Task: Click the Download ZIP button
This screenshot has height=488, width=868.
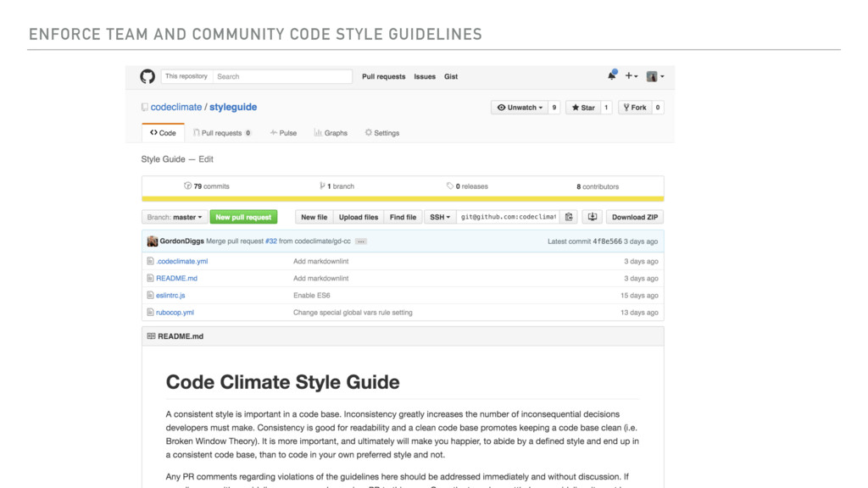Action: (634, 217)
